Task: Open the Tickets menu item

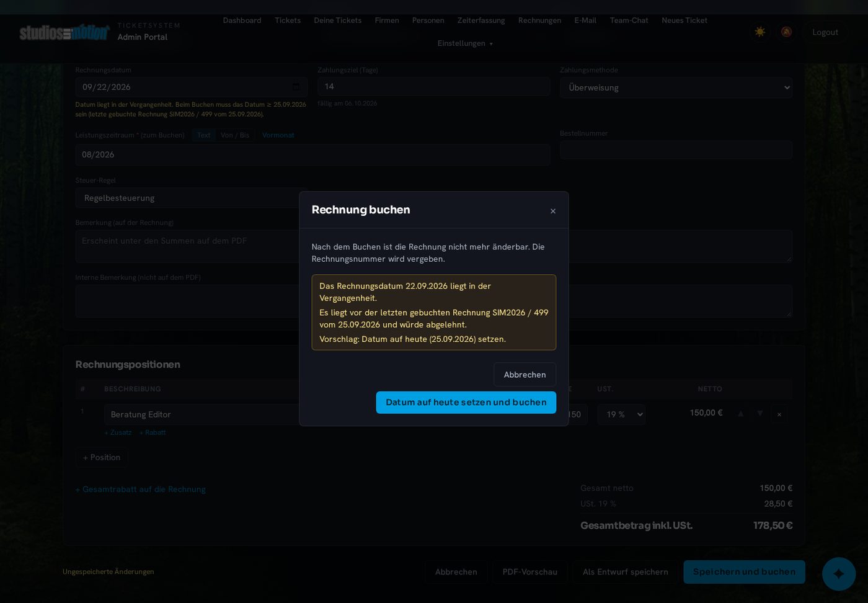Action: click(x=288, y=20)
